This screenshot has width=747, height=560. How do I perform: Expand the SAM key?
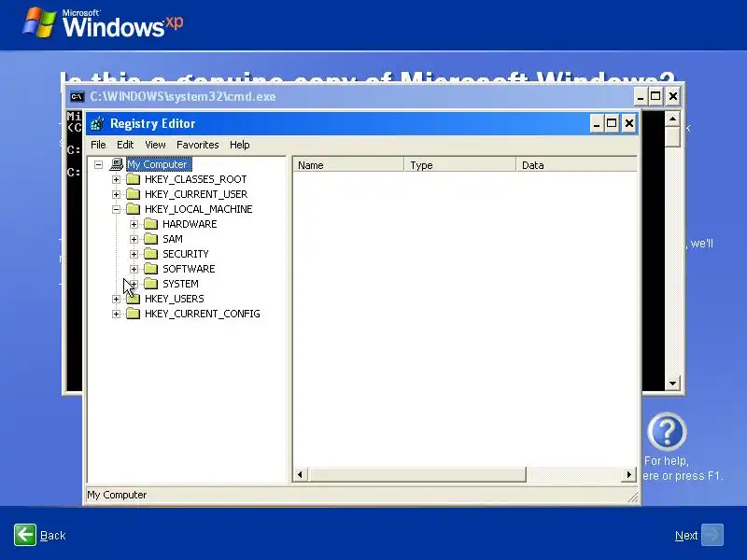tap(134, 239)
